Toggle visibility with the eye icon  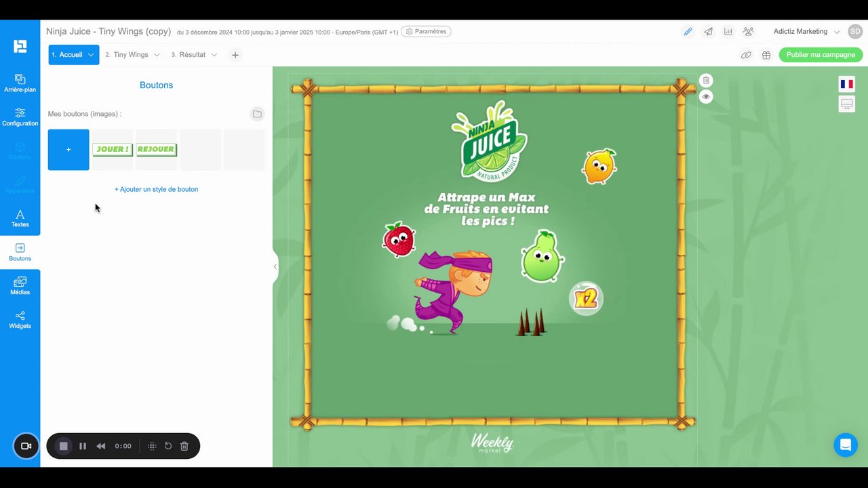(x=706, y=96)
